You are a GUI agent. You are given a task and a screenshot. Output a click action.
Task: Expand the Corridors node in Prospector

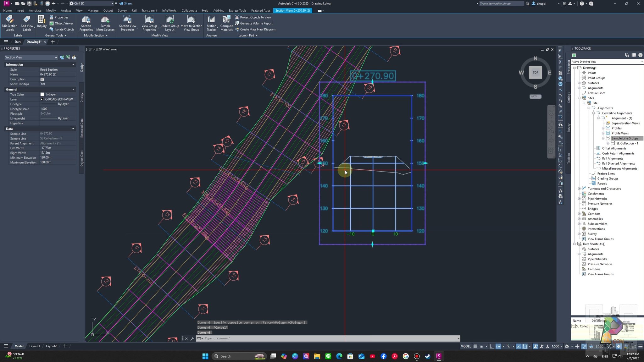pyautogui.click(x=579, y=214)
